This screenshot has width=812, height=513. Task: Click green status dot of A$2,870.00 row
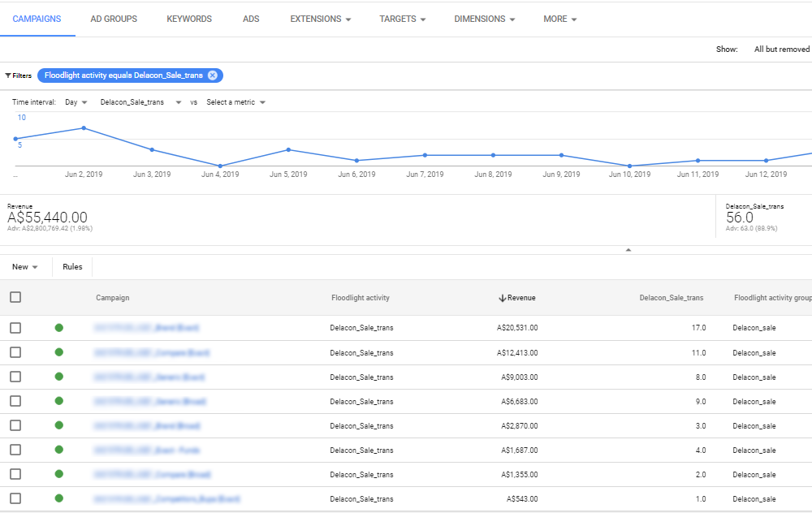[59, 425]
